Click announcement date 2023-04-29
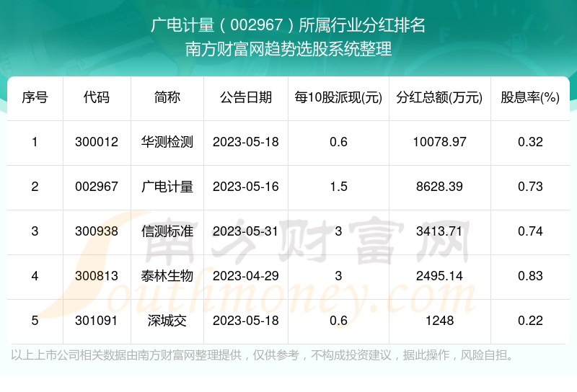Screen dimensions: 577x392 tap(246, 276)
